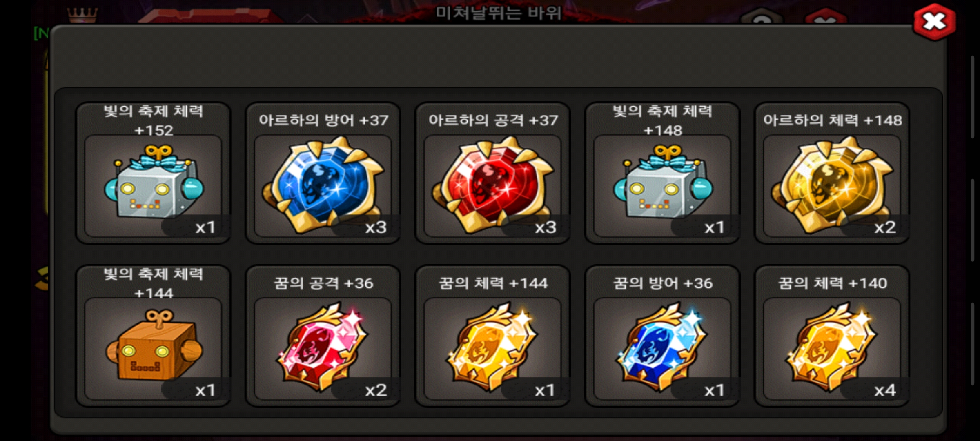The width and height of the screenshot is (980, 441).
Task: Select the pink Dream attack +36 jewel
Action: pyautogui.click(x=323, y=347)
